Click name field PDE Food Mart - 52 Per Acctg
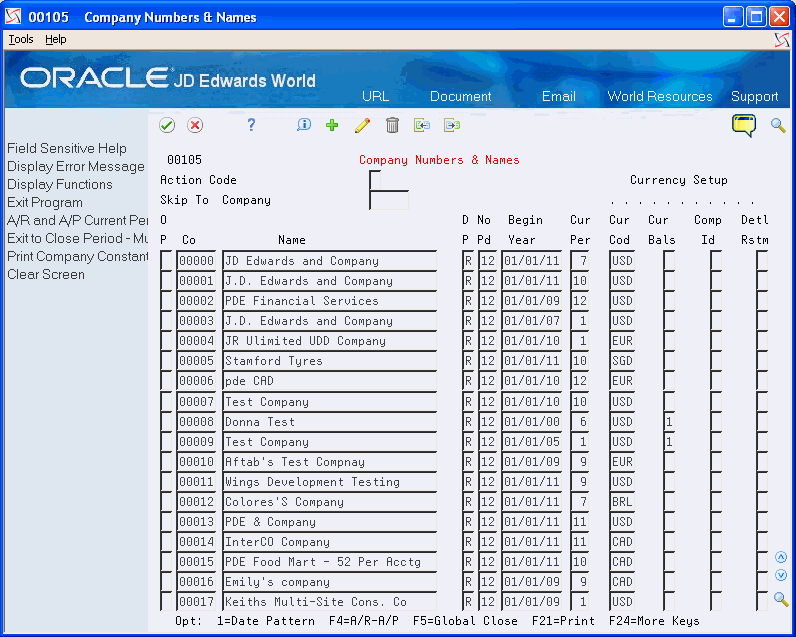796x637 pixels. click(329, 562)
